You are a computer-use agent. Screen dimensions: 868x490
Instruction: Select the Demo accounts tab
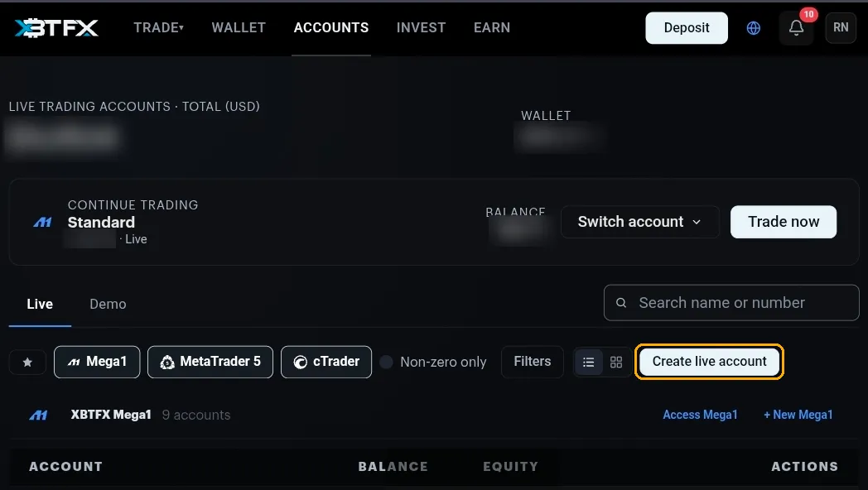108,304
